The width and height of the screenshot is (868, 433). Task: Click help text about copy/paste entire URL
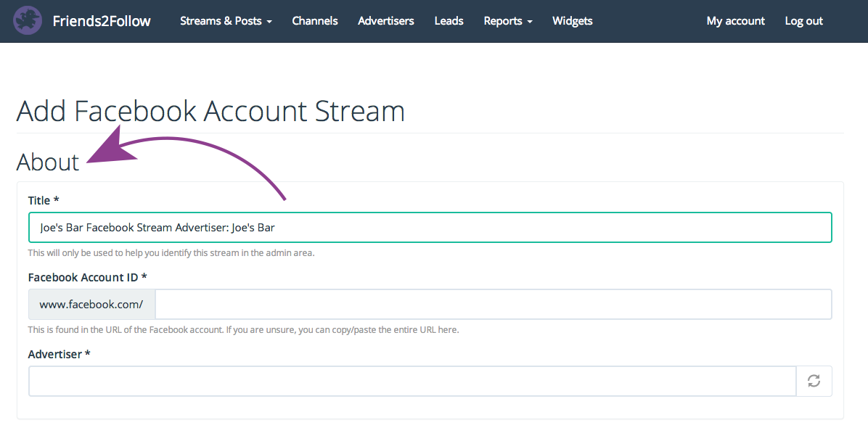tap(244, 329)
